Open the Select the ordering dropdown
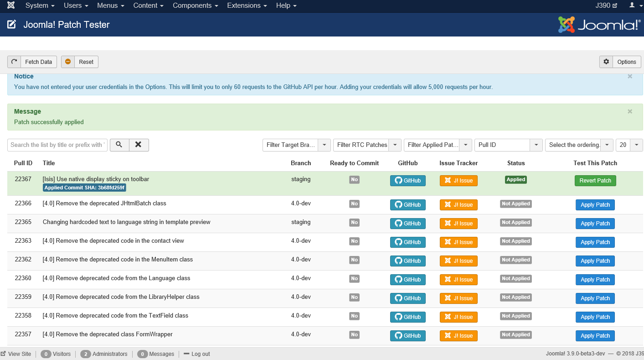Image resolution: width=644 pixels, height=360 pixels. (x=579, y=145)
